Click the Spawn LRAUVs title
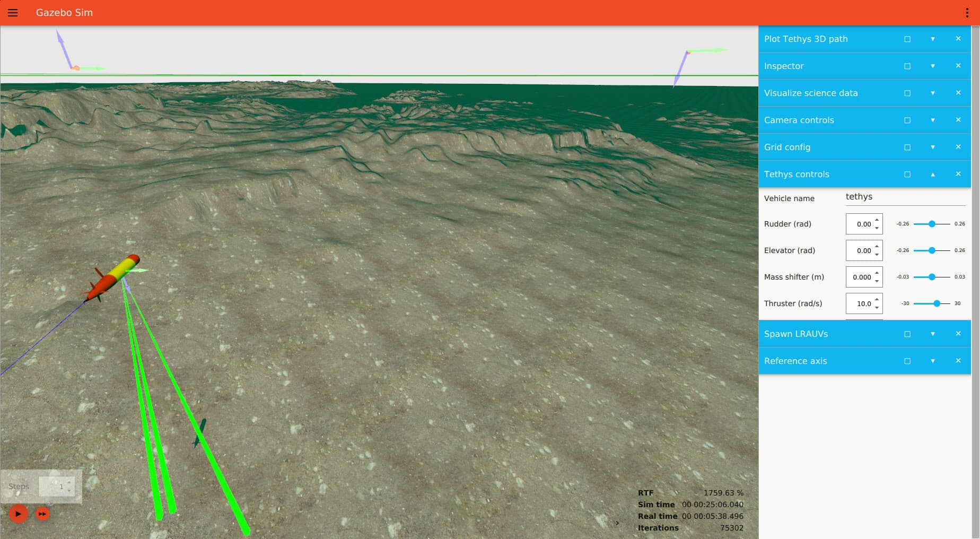980x539 pixels. coord(796,334)
